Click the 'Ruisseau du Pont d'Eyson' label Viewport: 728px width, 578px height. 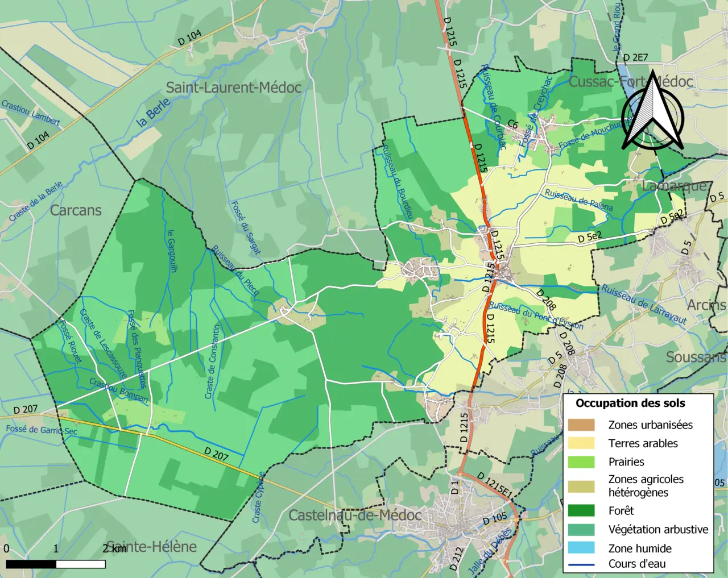536,315
